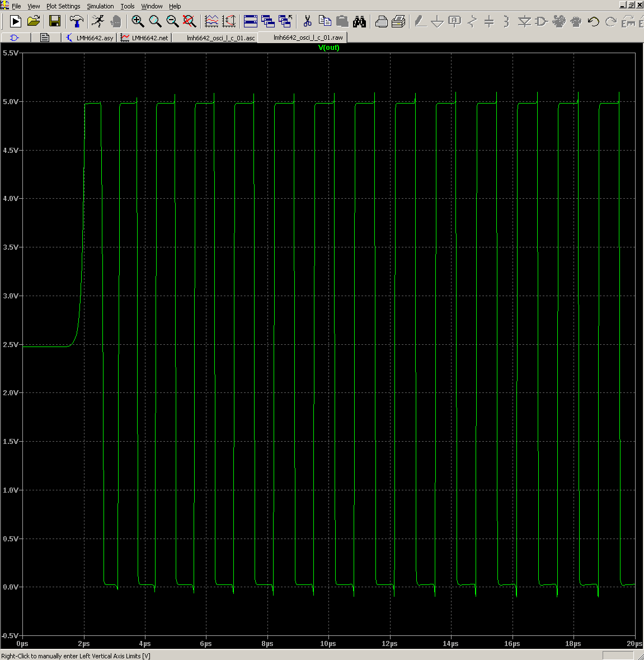This screenshot has height=660, width=644.
Task: Click the Undo arrow icon
Action: pos(594,21)
